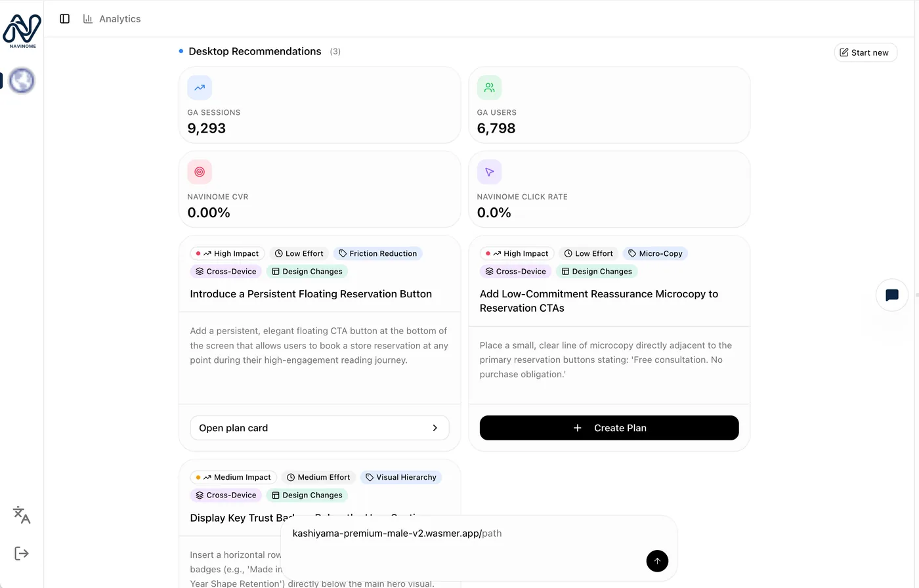
Task: Expand Open plan card chevron
Action: point(435,428)
